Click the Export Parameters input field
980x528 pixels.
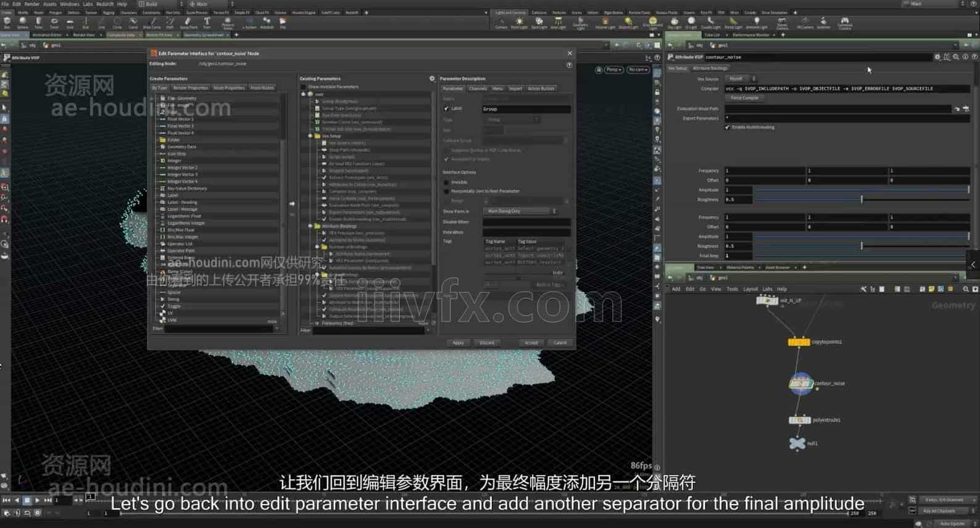pos(847,118)
